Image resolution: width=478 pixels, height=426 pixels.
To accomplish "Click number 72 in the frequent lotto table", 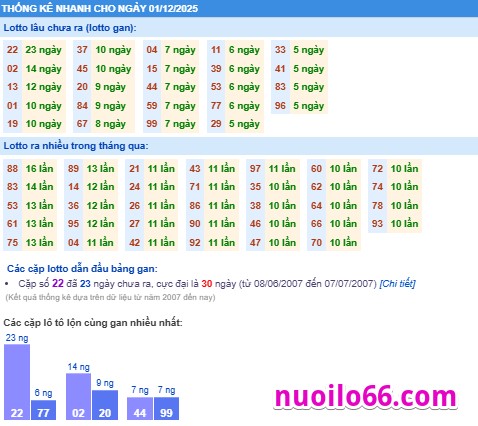I will pos(377,169).
